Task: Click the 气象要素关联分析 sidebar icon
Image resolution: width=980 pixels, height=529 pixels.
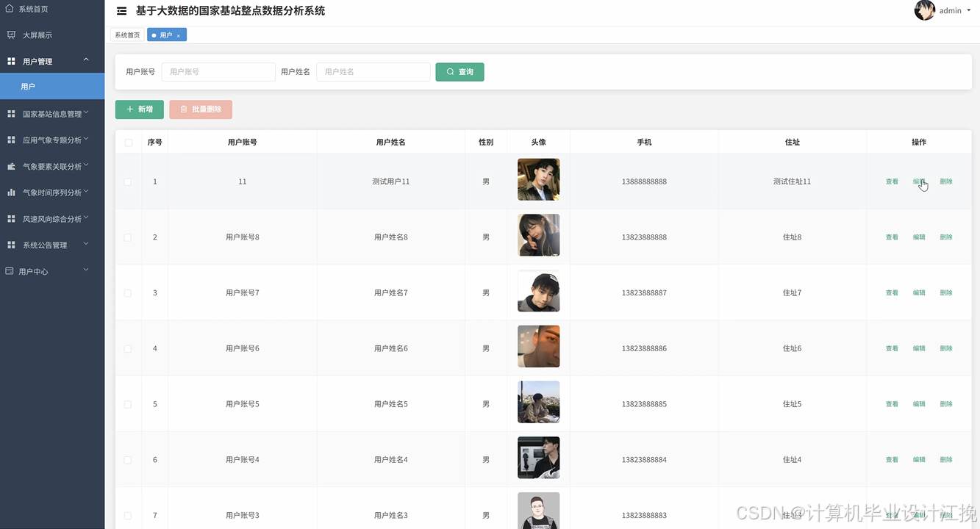Action: (x=11, y=166)
